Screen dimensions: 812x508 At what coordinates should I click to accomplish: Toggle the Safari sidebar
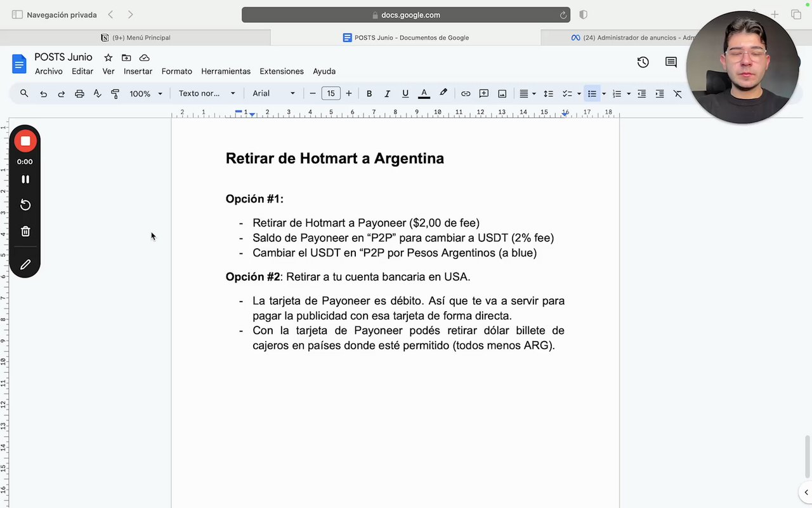tap(17, 15)
